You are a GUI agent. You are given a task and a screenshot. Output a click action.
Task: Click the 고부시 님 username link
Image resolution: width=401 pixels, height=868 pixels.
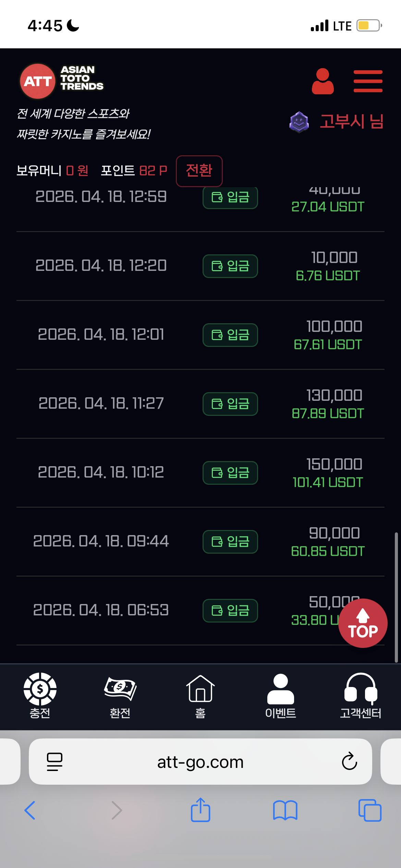tap(351, 122)
